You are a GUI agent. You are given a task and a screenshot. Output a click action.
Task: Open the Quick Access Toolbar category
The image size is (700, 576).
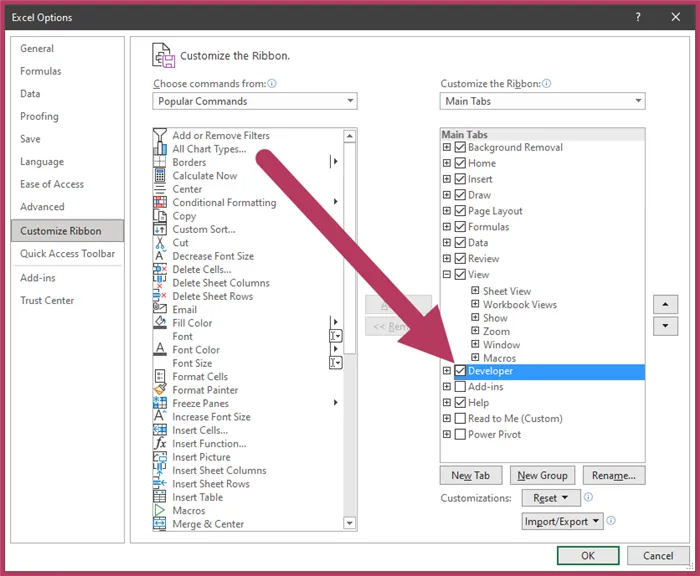[68, 254]
